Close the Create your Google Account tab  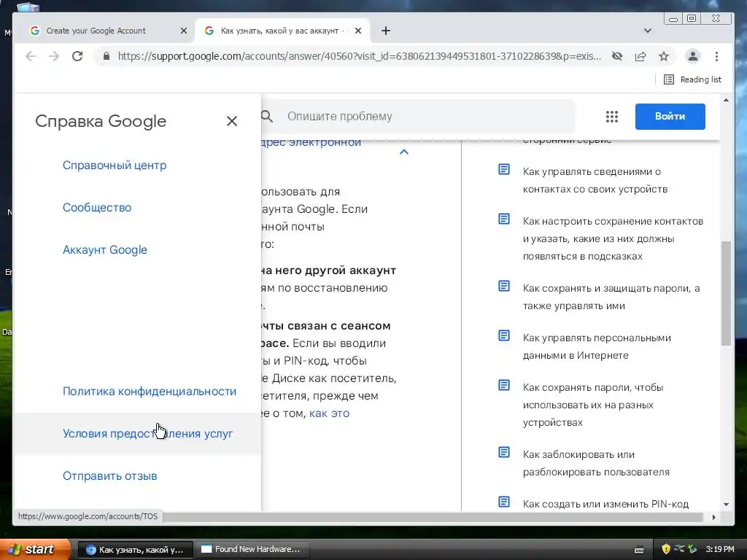pos(184,31)
